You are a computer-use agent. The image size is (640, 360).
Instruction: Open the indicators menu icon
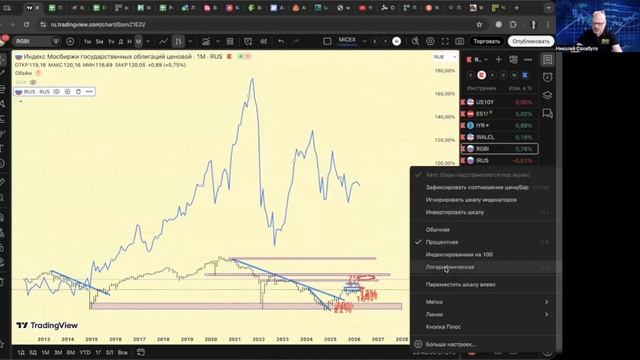pyautogui.click(x=206, y=41)
